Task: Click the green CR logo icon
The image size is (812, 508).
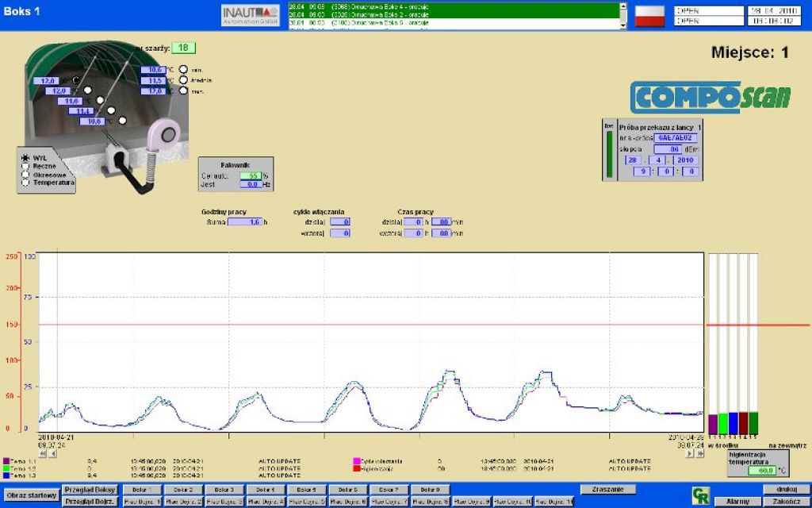Action: point(701,496)
